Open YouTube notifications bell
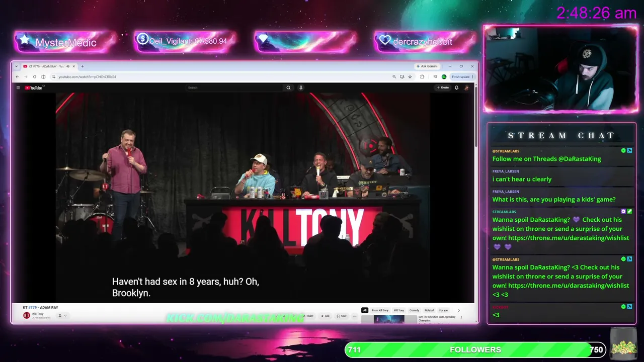644x362 pixels. point(456,87)
